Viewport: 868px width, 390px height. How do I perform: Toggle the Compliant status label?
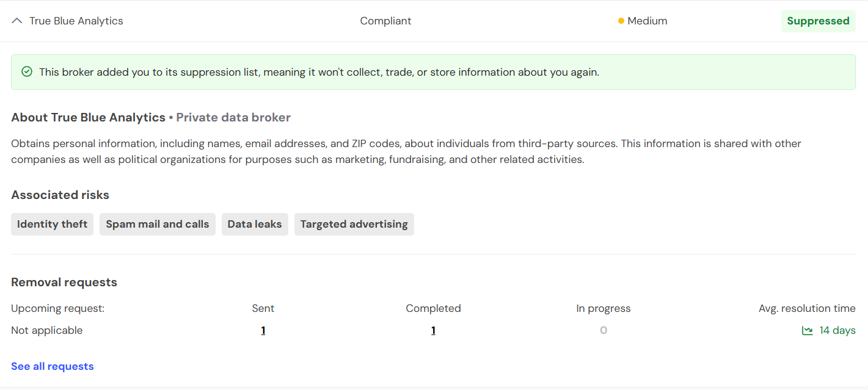click(x=385, y=20)
